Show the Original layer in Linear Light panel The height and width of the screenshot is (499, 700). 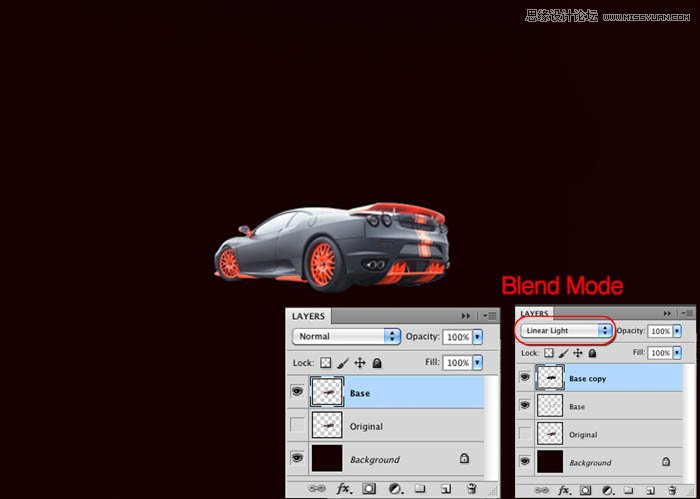pos(525,434)
